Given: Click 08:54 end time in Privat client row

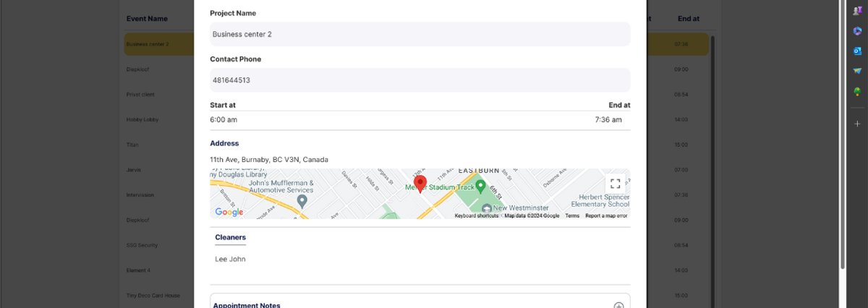Looking at the screenshot, I should (x=681, y=95).
